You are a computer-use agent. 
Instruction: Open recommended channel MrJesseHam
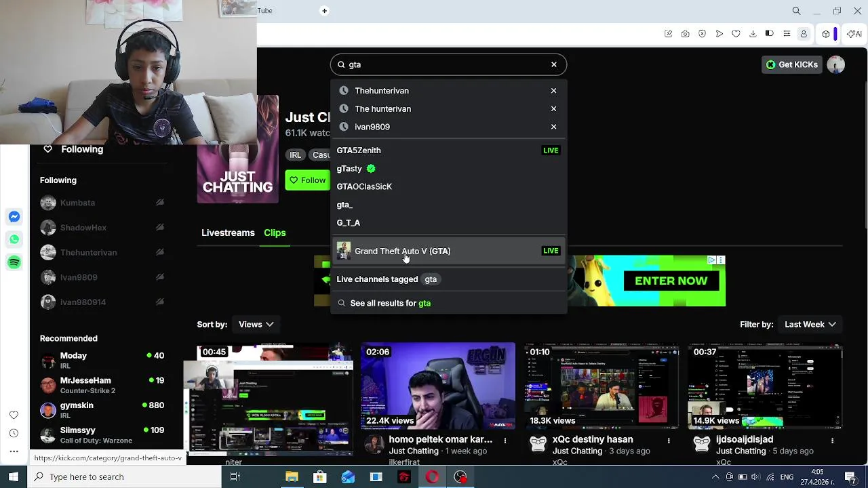102,385
